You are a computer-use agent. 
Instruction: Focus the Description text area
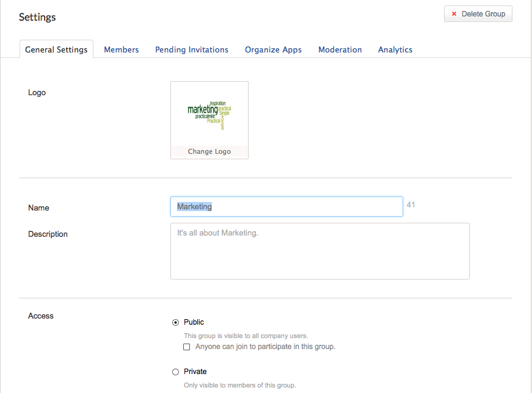pos(319,251)
